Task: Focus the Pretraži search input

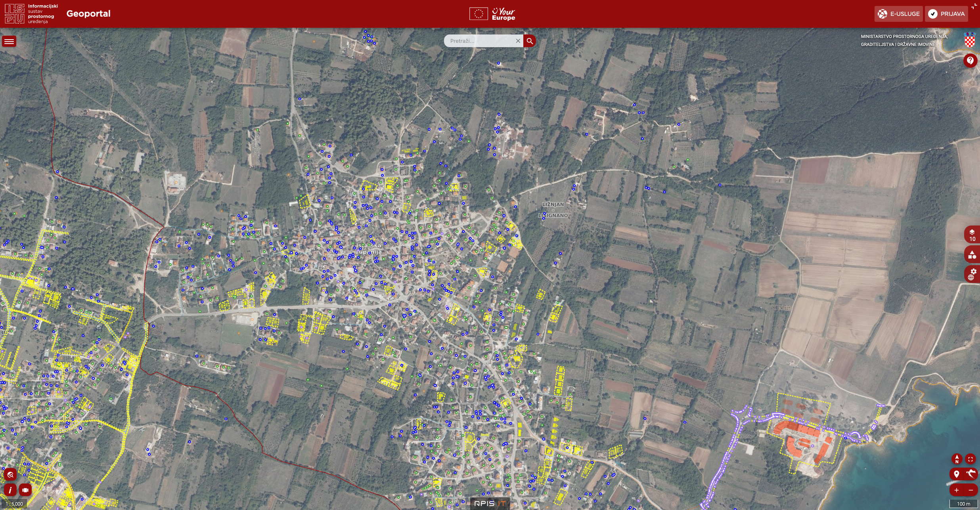Action: (x=480, y=41)
